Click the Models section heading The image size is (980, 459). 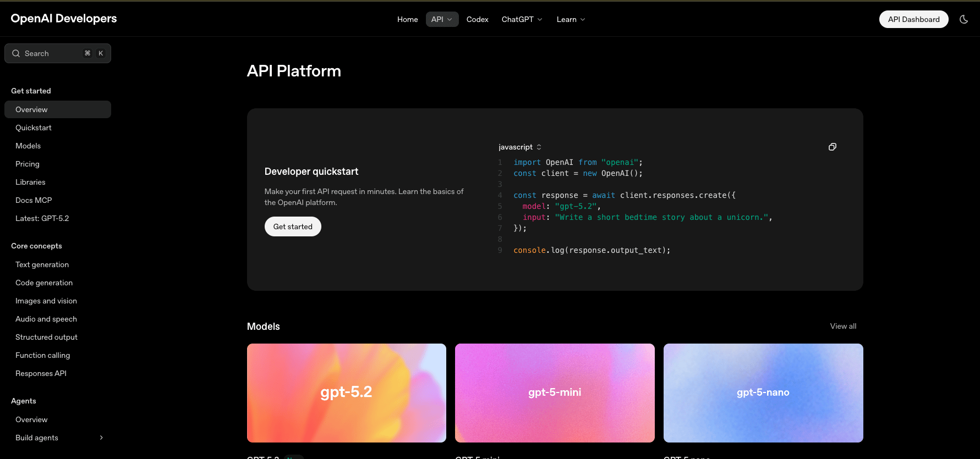264,327
